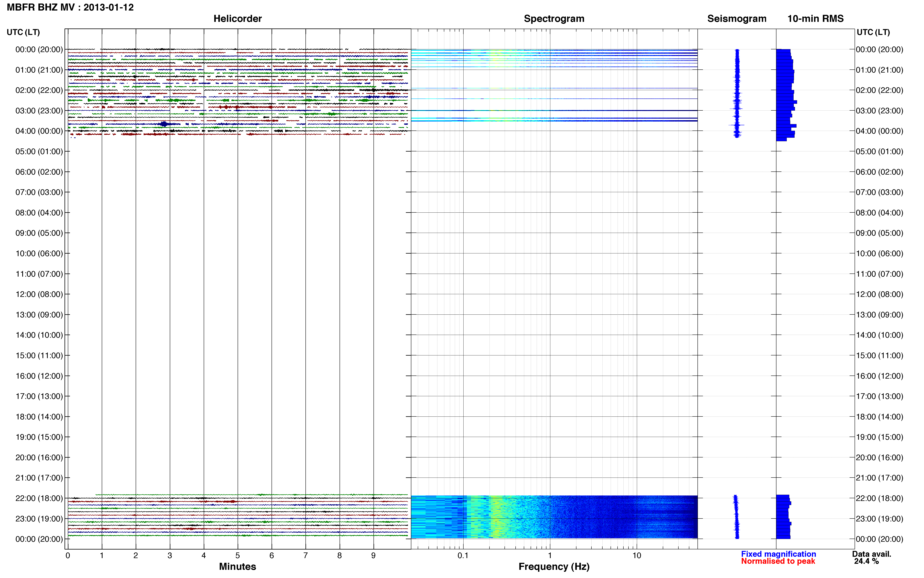
Task: Click right time label 12:00 (08:00)
Action: tap(879, 294)
